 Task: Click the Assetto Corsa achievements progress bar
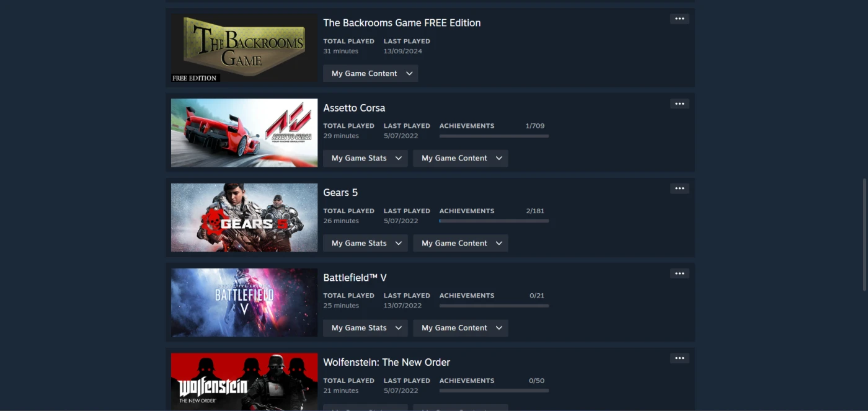(x=494, y=136)
